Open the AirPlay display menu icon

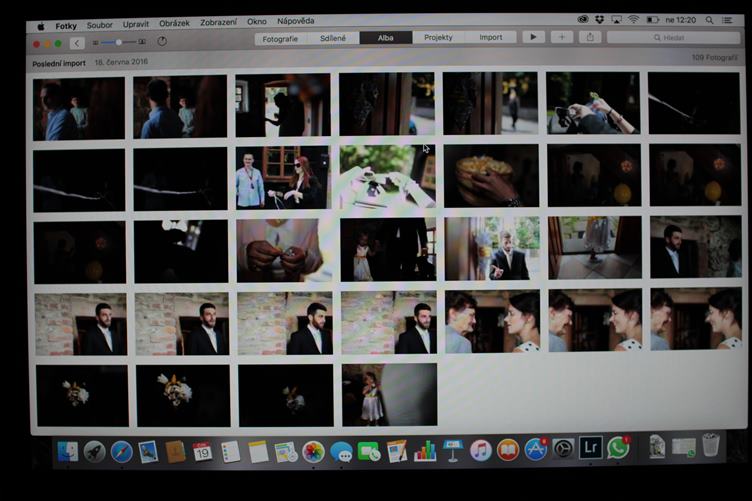click(616, 20)
